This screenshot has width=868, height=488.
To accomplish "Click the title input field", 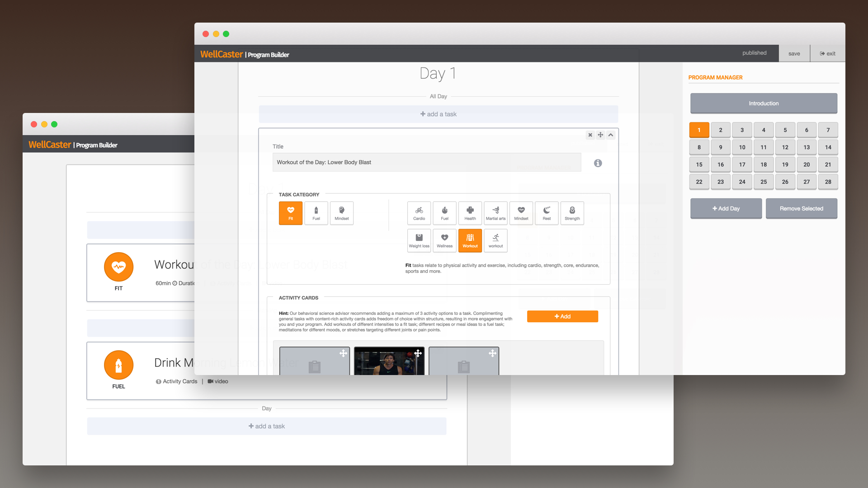I will tap(426, 162).
